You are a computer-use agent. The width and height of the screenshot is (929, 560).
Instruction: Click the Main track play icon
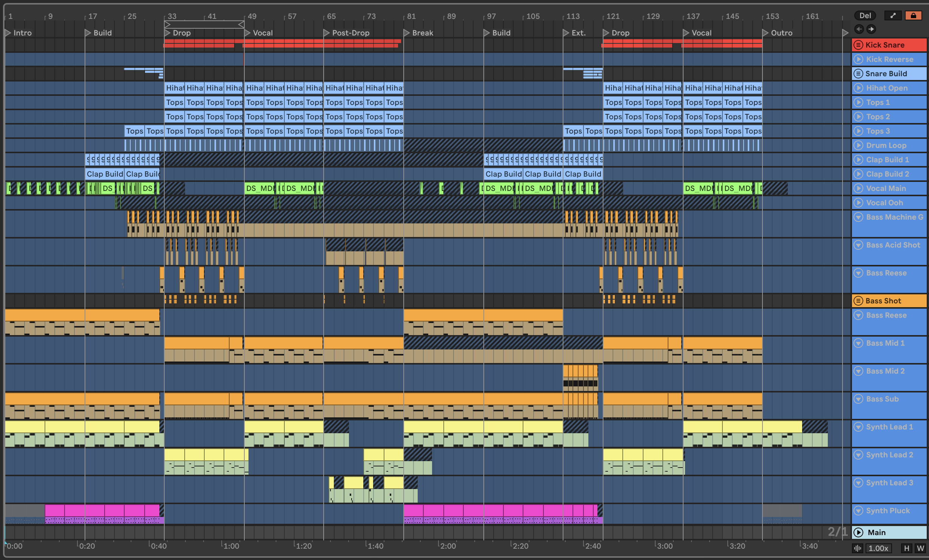(x=858, y=532)
